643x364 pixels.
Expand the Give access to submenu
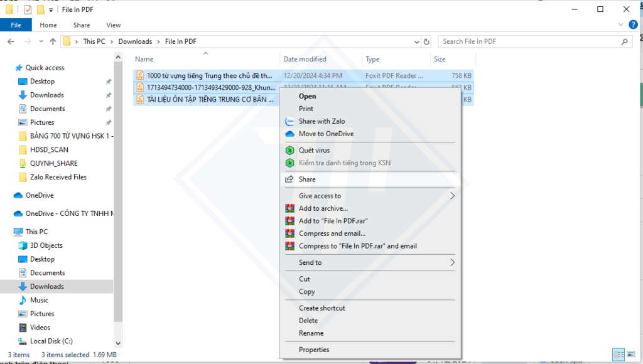click(452, 196)
